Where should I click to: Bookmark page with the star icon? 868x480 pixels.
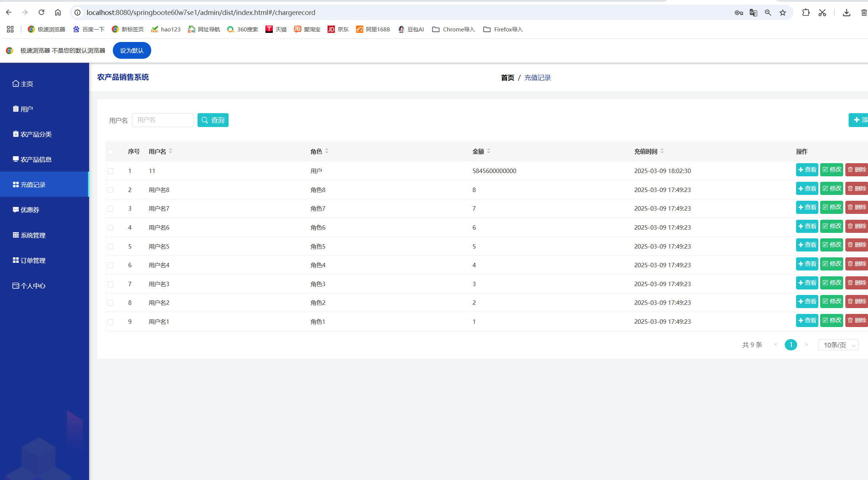[783, 13]
